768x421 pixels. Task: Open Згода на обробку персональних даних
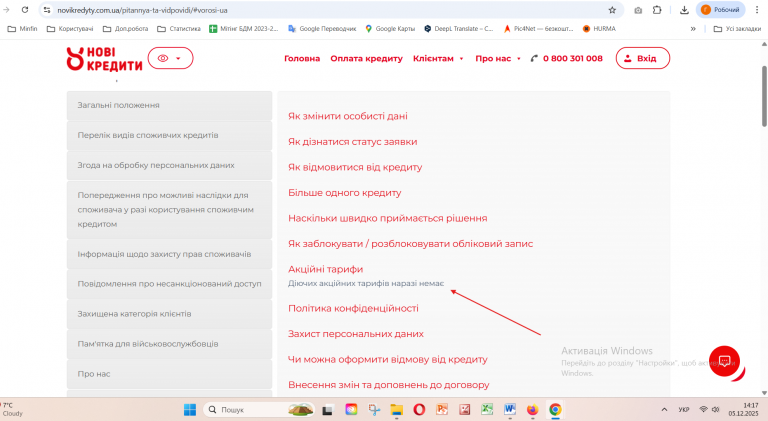(169, 165)
